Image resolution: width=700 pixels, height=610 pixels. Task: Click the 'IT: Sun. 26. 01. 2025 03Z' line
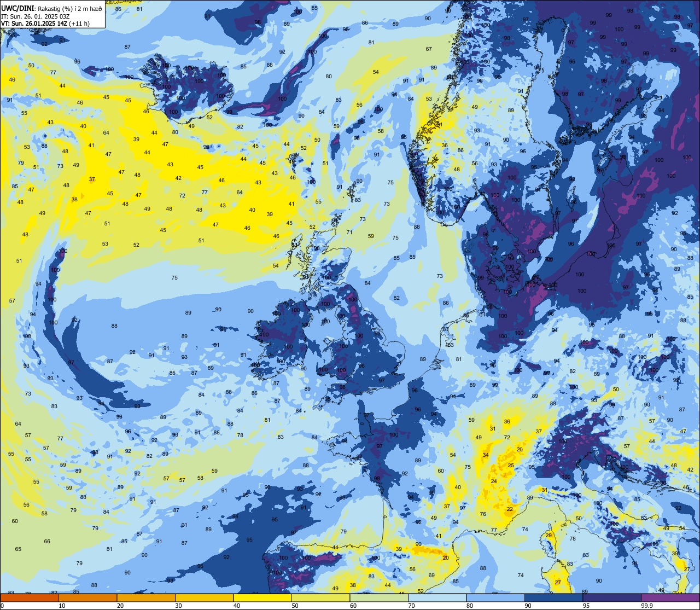36,16
